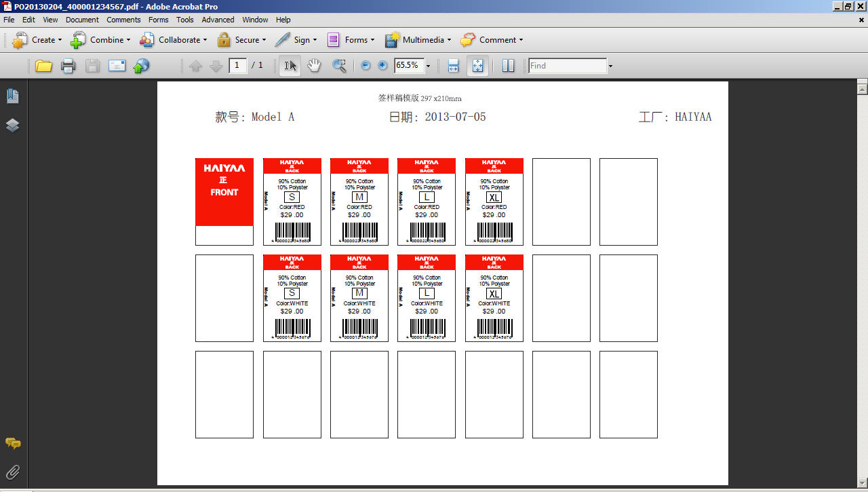Open the Forms menu in menu bar
The height and width of the screenshot is (492, 868).
158,20
